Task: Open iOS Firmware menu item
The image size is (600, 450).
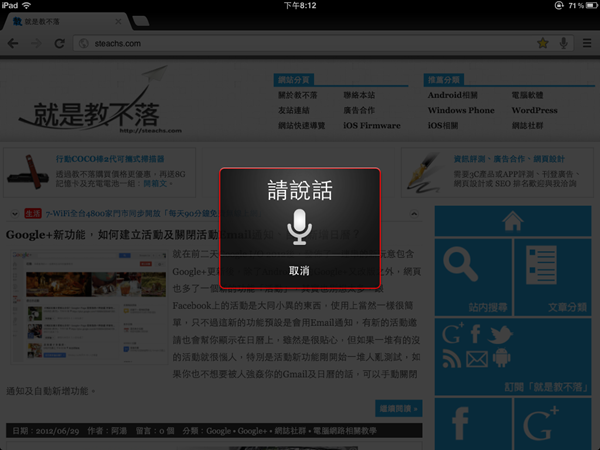Action: coord(372,126)
